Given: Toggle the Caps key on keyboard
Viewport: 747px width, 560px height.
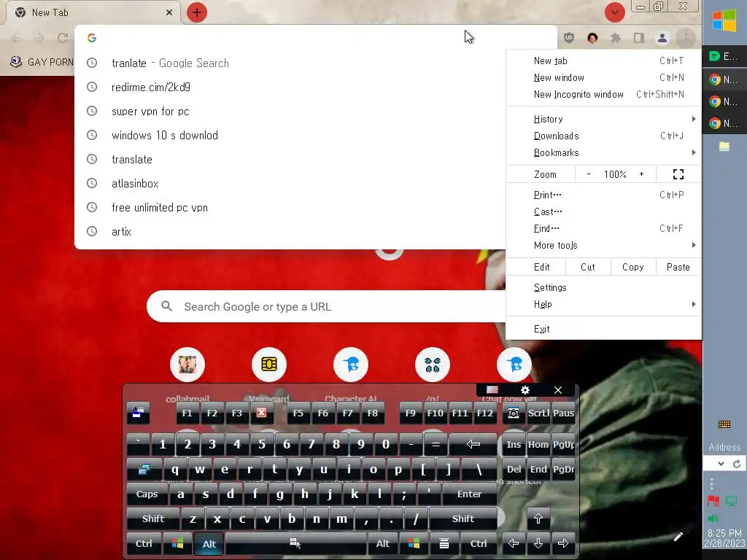Looking at the screenshot, I should click(147, 494).
